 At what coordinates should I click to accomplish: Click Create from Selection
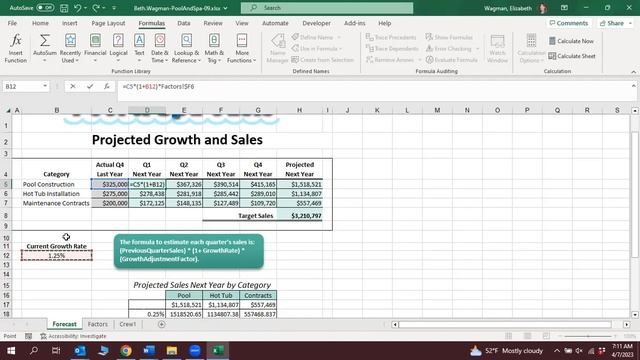[322, 60]
